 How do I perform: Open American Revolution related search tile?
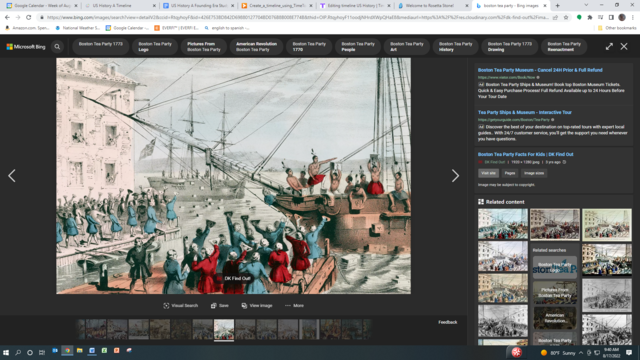[x=555, y=318]
